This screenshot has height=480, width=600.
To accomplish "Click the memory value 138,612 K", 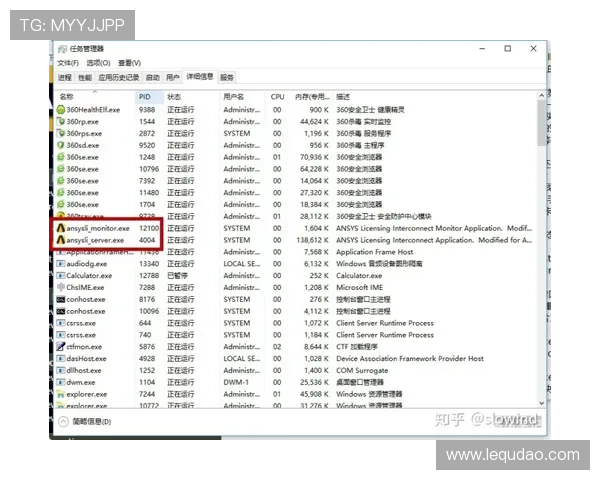I will tap(312, 240).
